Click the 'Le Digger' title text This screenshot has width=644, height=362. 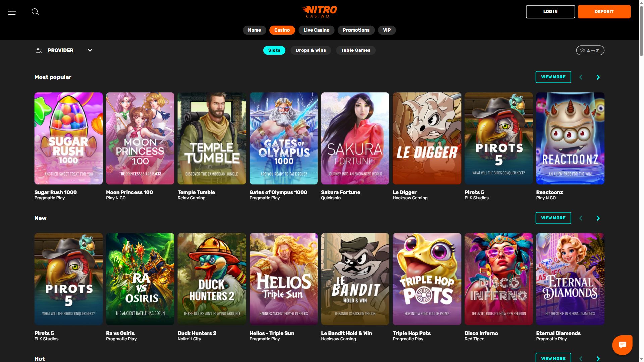tap(405, 192)
